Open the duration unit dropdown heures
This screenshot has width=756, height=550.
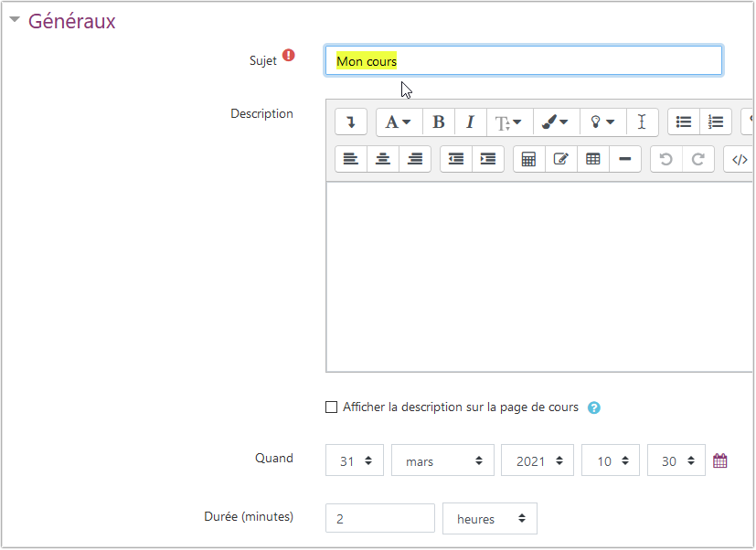(490, 519)
